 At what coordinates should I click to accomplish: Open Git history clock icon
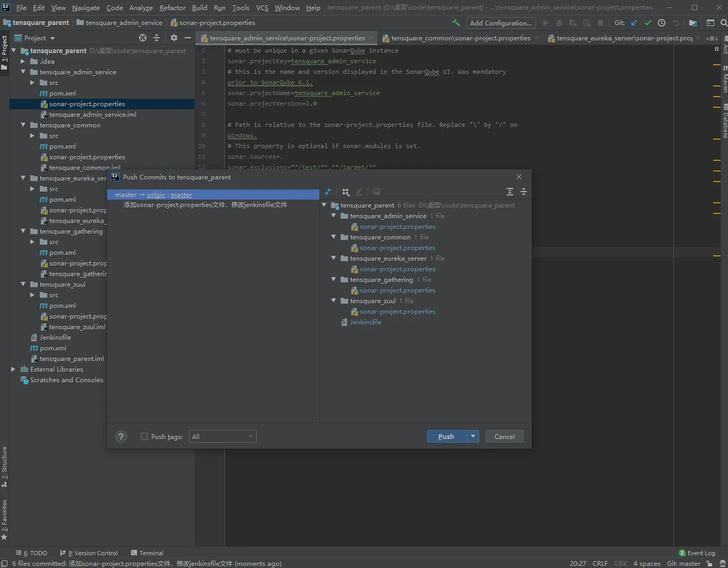point(662,23)
